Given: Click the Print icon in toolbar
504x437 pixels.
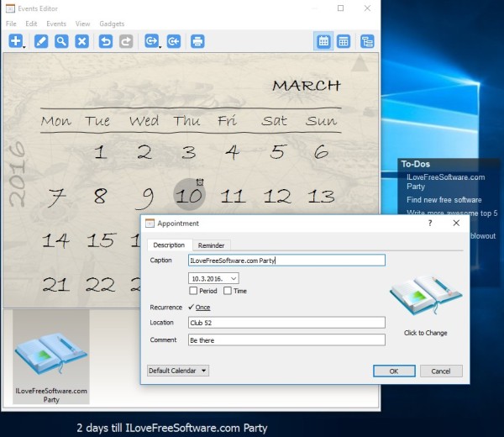Looking at the screenshot, I should (x=197, y=41).
